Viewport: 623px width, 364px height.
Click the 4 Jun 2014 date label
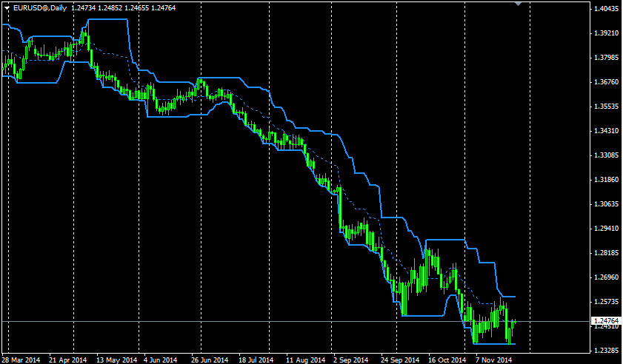pyautogui.click(x=160, y=360)
